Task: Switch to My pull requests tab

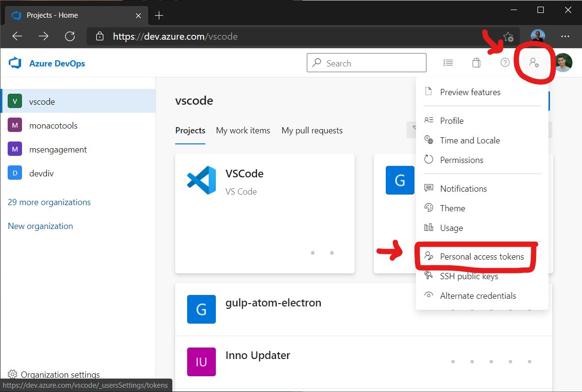Action: point(312,131)
